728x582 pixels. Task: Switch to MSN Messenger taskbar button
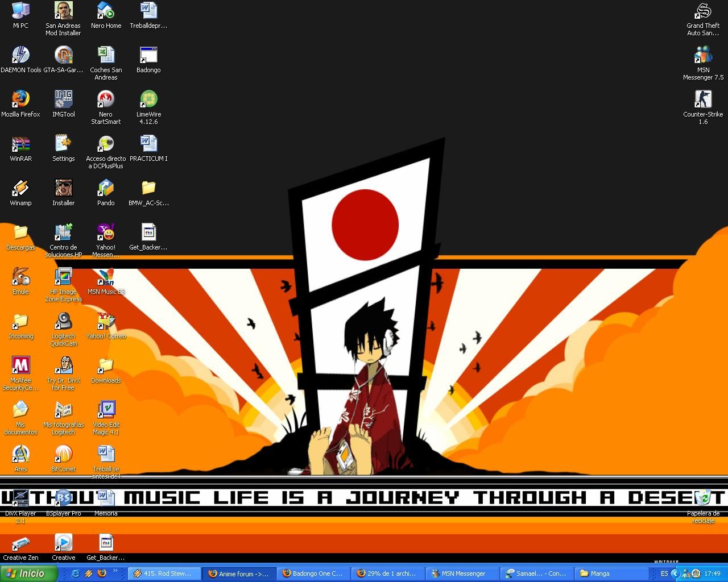click(x=462, y=573)
